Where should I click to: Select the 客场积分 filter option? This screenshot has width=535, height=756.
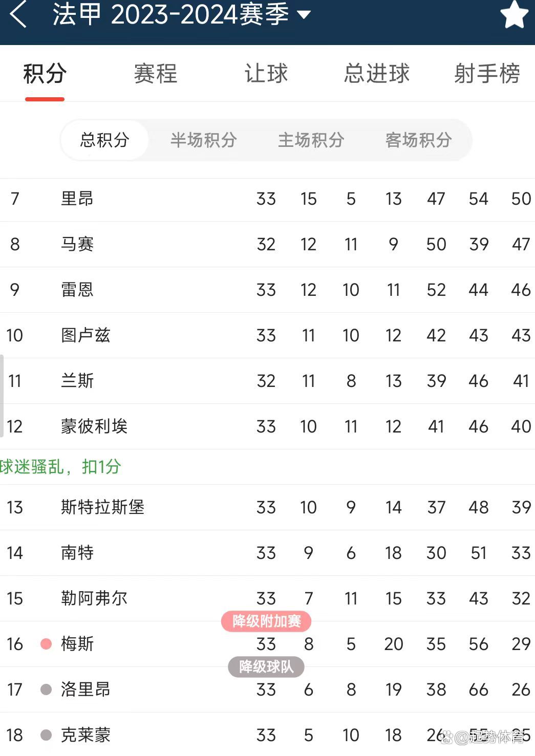pyautogui.click(x=418, y=140)
